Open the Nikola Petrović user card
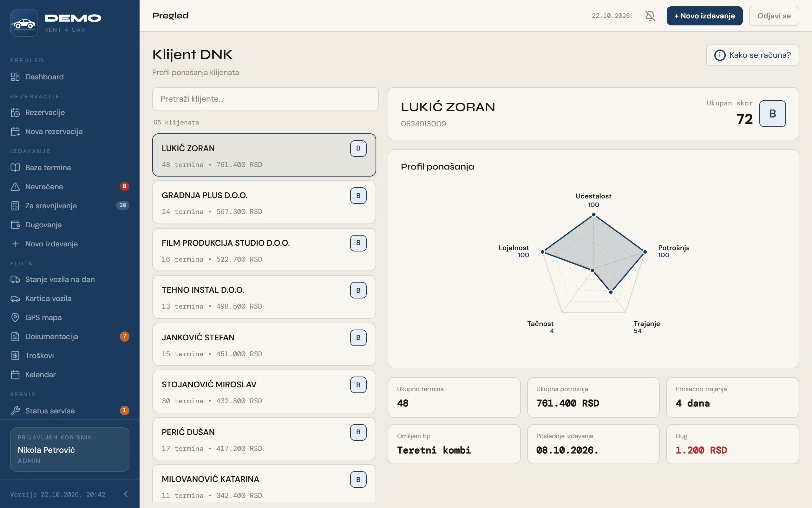Screen dimensions: 812x508 [70, 450]
